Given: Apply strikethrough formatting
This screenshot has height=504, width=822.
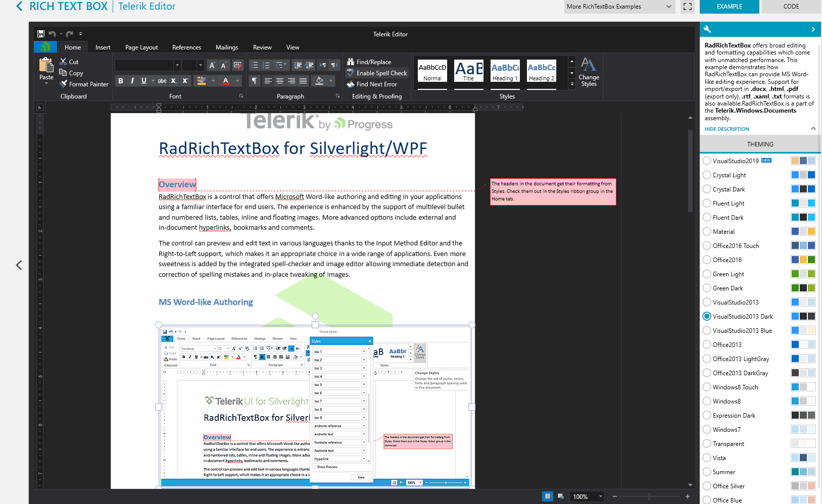Looking at the screenshot, I should (162, 81).
